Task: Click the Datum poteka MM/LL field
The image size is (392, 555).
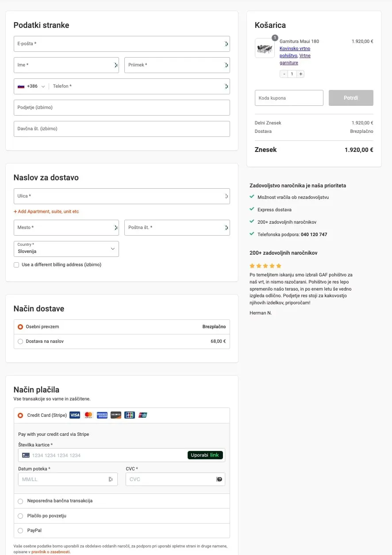Action: click(x=68, y=479)
